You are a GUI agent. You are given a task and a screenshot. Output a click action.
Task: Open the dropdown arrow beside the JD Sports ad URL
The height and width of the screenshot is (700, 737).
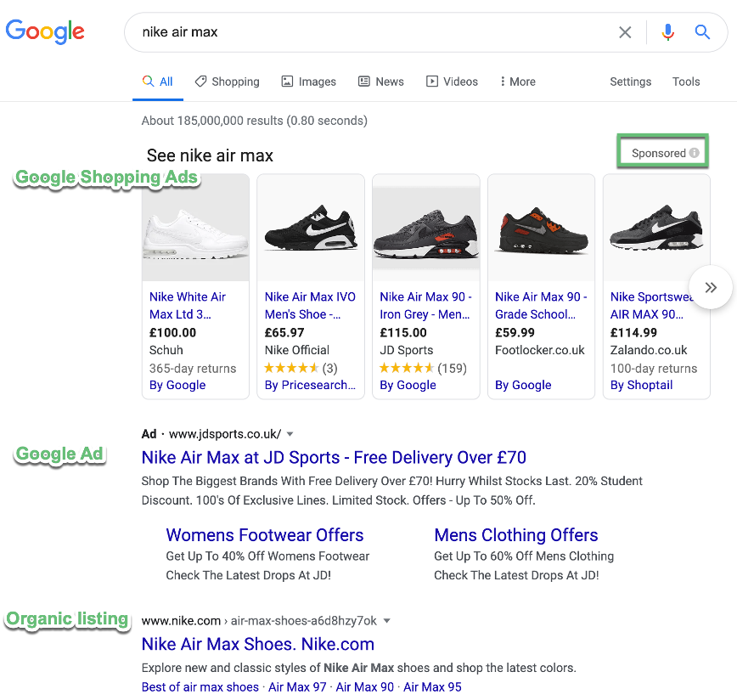pos(289,433)
